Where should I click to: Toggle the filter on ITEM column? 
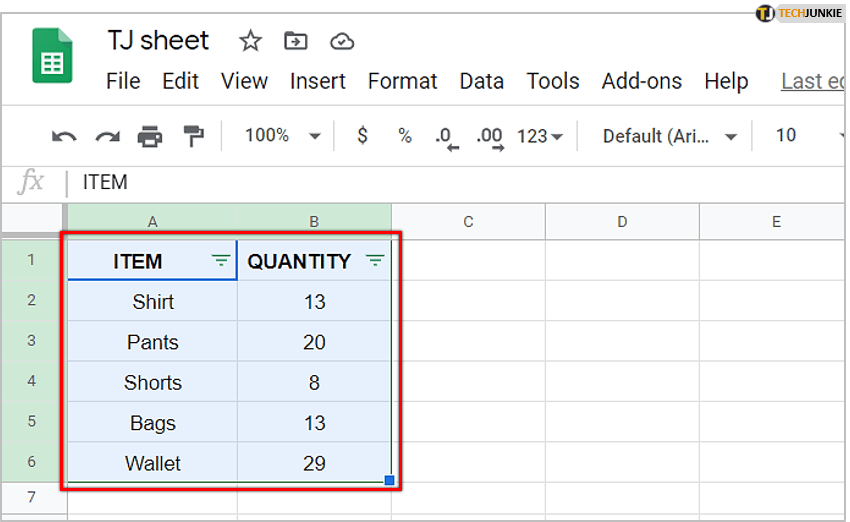221,261
